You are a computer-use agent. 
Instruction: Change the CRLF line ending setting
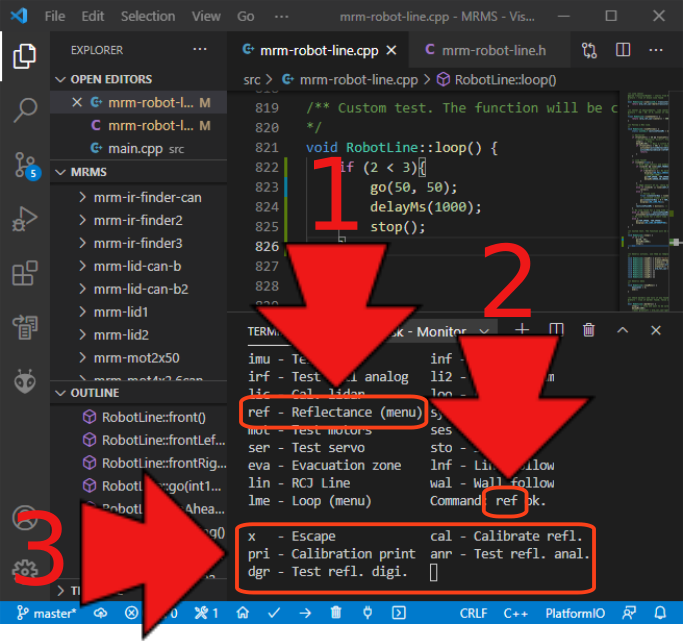click(x=474, y=613)
